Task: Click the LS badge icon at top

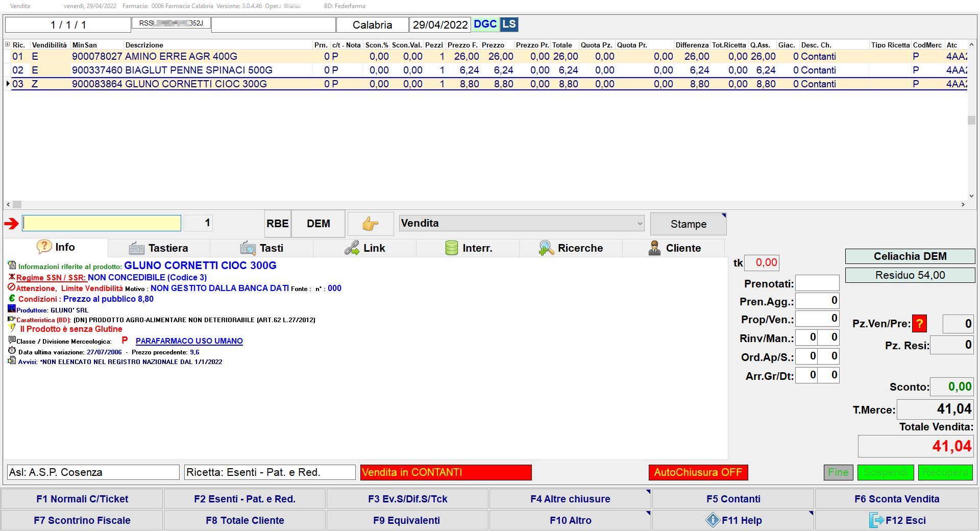Action: (509, 25)
